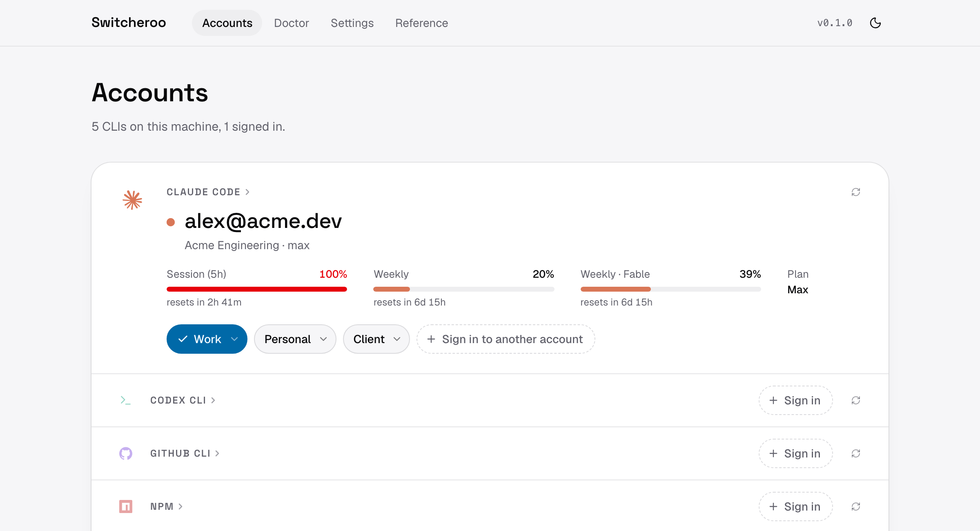Open the Personal profile dropdown arrow
Image resolution: width=980 pixels, height=531 pixels.
click(323, 339)
